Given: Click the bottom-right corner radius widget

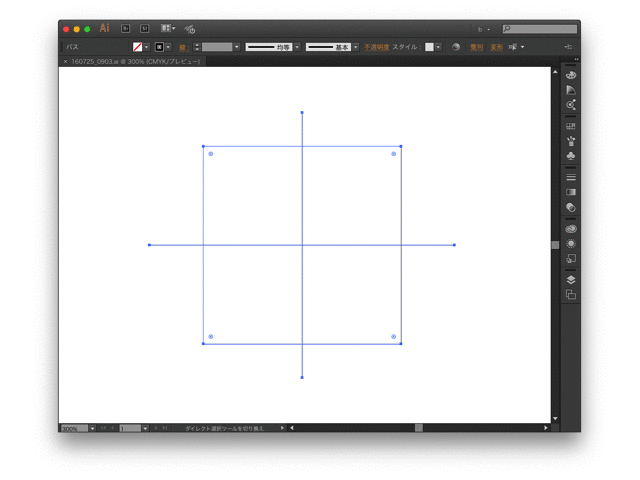Looking at the screenshot, I should tap(393, 337).
